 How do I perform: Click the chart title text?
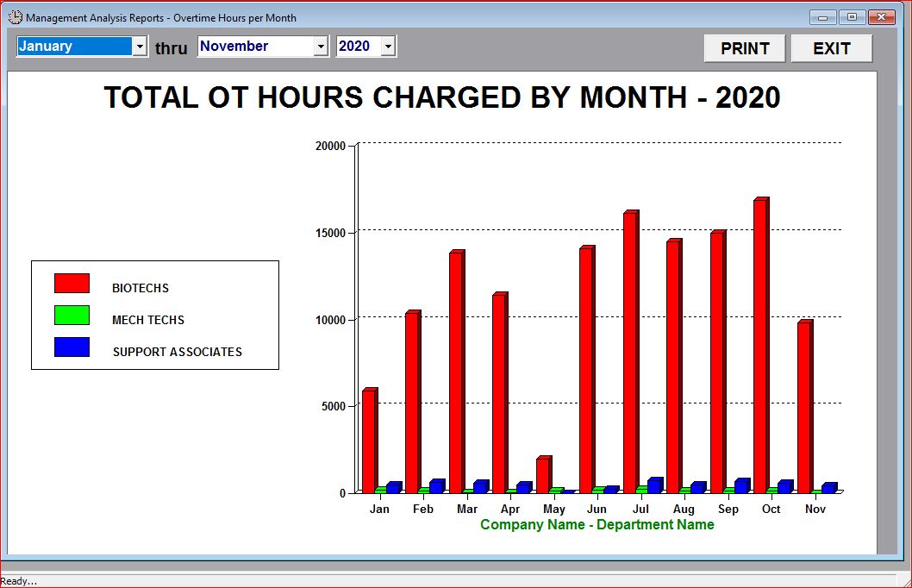tap(441, 97)
